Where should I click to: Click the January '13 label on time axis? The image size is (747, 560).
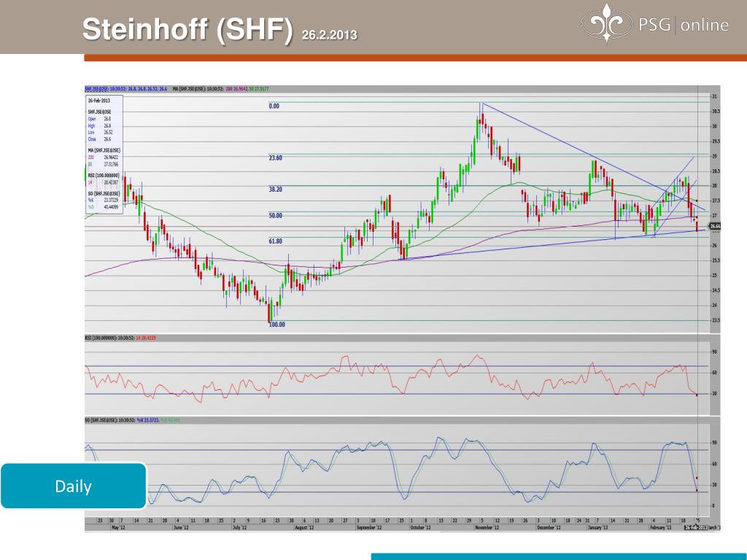click(x=597, y=528)
